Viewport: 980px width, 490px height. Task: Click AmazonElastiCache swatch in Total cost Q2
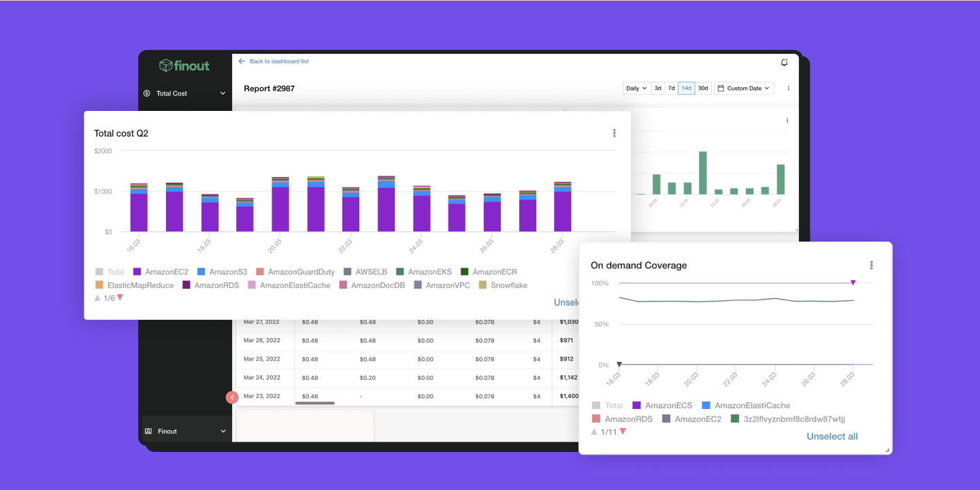[252, 285]
